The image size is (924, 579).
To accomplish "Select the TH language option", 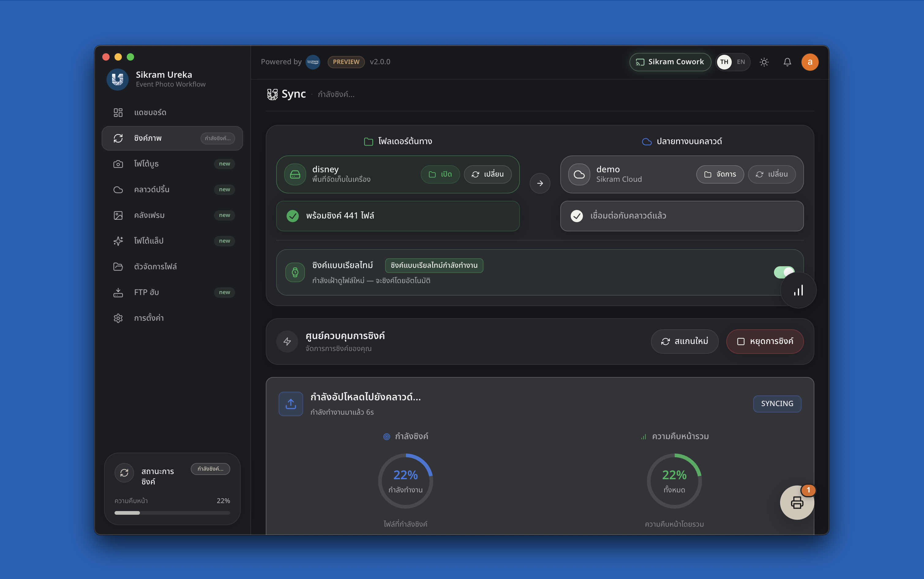I will (724, 62).
